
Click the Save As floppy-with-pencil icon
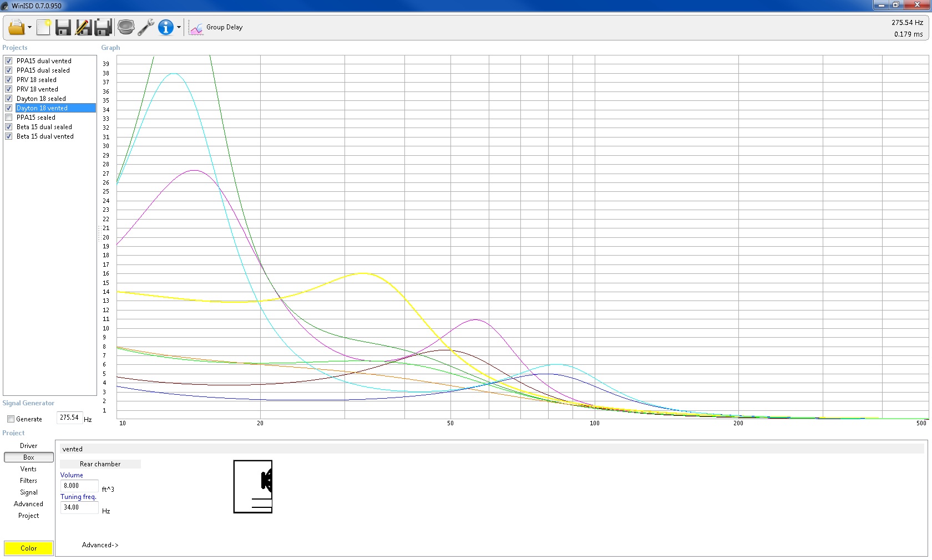click(x=83, y=27)
